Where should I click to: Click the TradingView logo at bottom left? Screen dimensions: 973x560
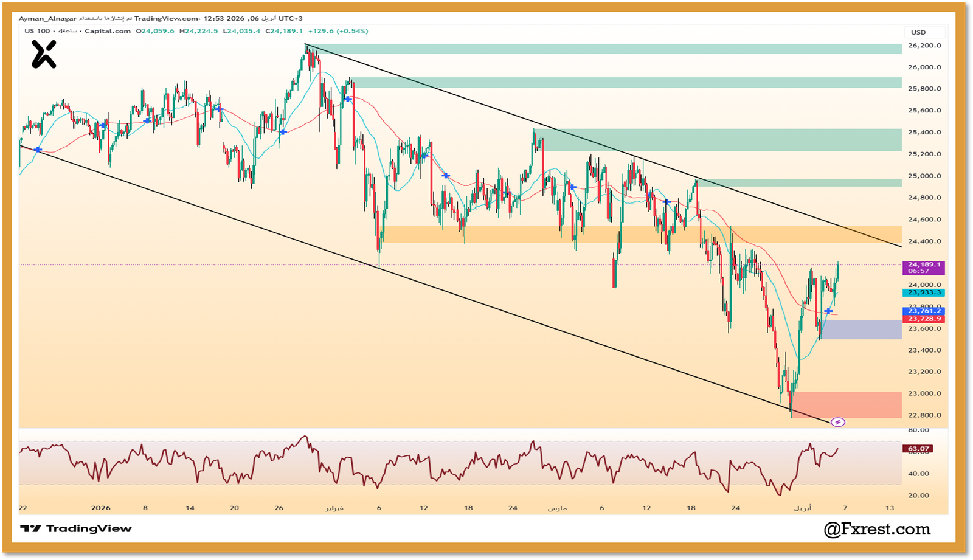click(76, 528)
